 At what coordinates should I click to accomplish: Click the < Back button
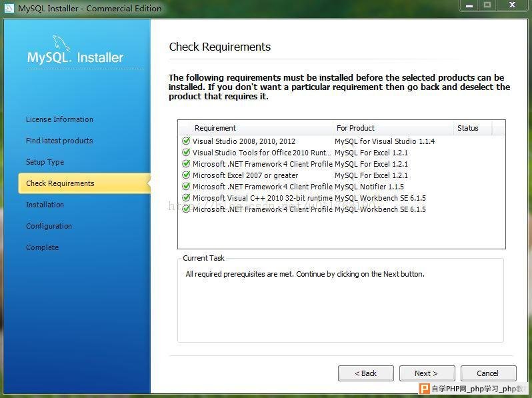tap(366, 373)
